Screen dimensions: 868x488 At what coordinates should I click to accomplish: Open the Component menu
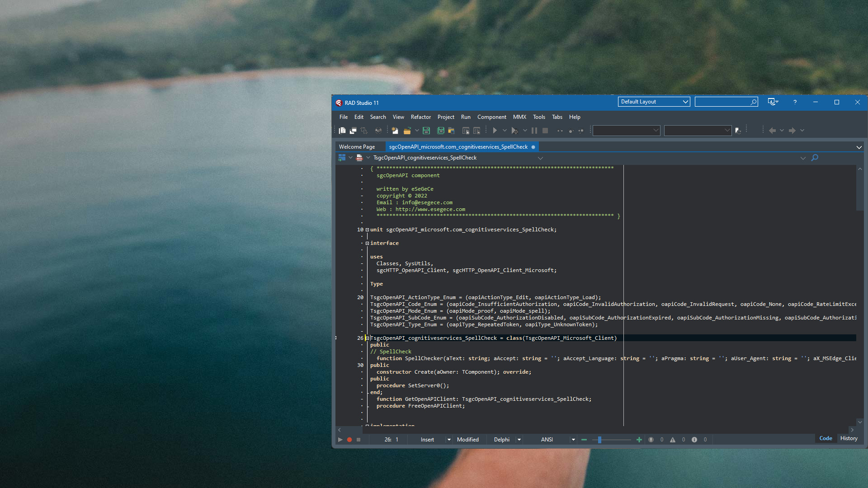click(x=492, y=117)
